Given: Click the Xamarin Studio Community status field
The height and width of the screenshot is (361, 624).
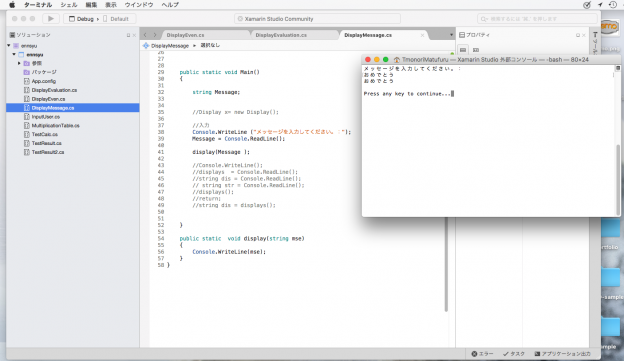Looking at the screenshot, I should pos(317,19).
